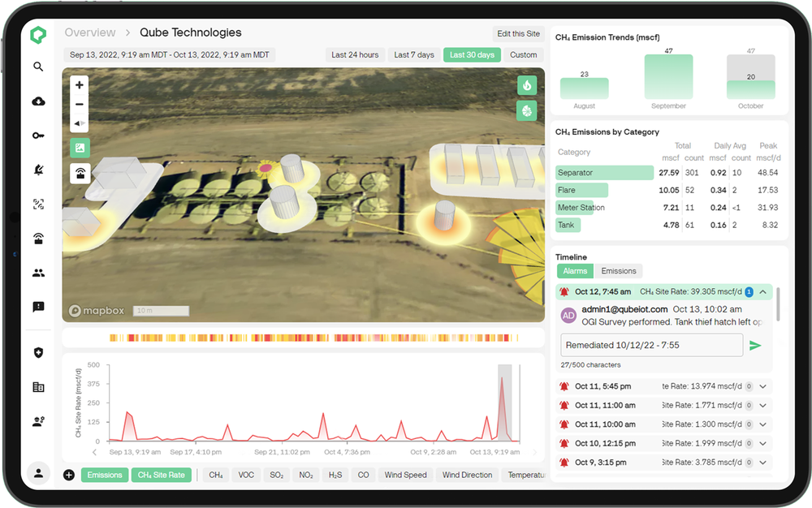Open the wind rose overlay on the map
812x508 pixels.
pos(526,110)
